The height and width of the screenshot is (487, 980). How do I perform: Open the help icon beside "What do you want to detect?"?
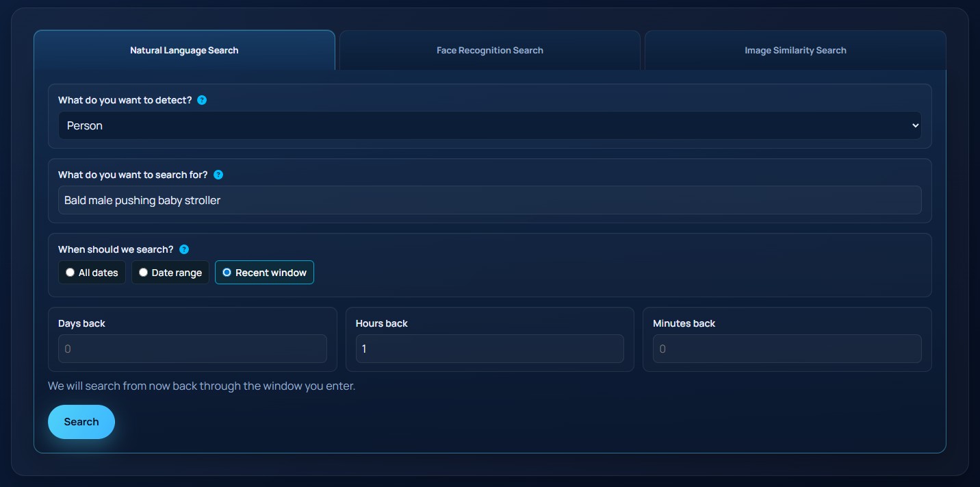tap(201, 99)
